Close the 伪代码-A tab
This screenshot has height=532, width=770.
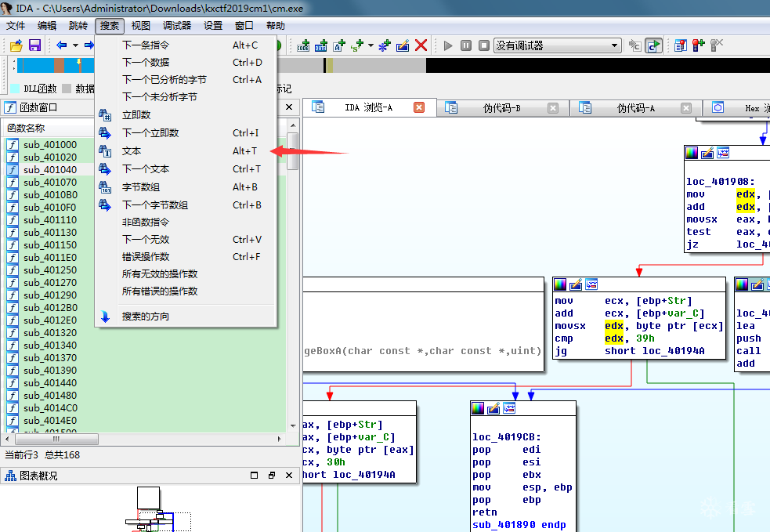(x=686, y=108)
